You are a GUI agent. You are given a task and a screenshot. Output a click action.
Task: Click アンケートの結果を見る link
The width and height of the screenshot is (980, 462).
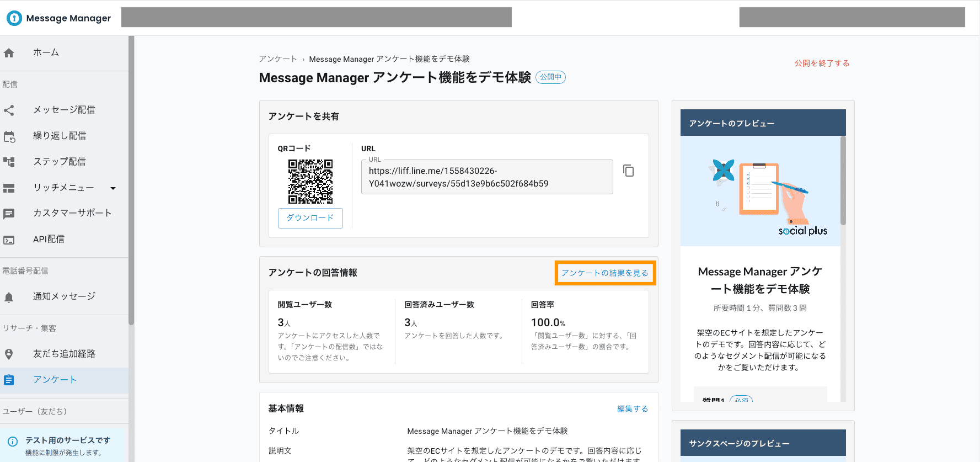pyautogui.click(x=605, y=273)
